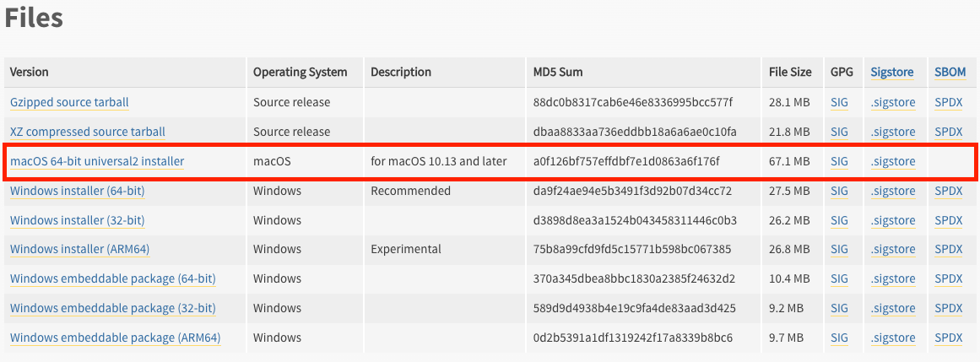Click macOS 64-bit universal2 installer link
The image size is (980, 362).
(97, 161)
